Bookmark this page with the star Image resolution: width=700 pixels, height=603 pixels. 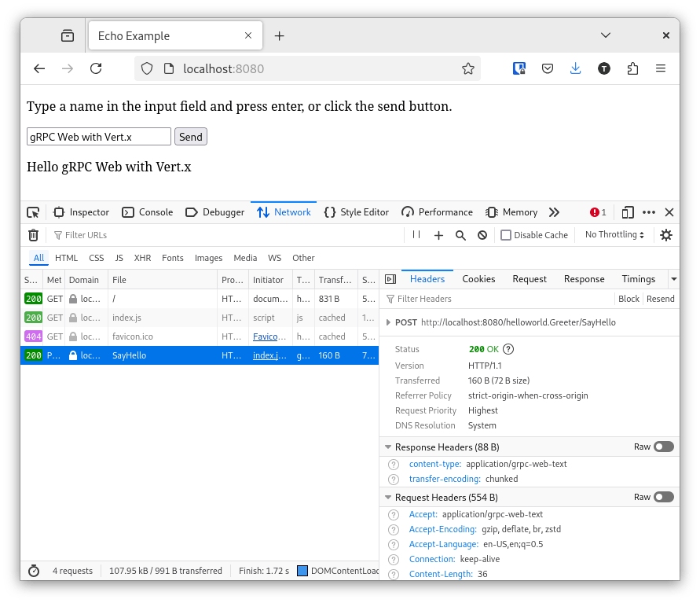[468, 68]
